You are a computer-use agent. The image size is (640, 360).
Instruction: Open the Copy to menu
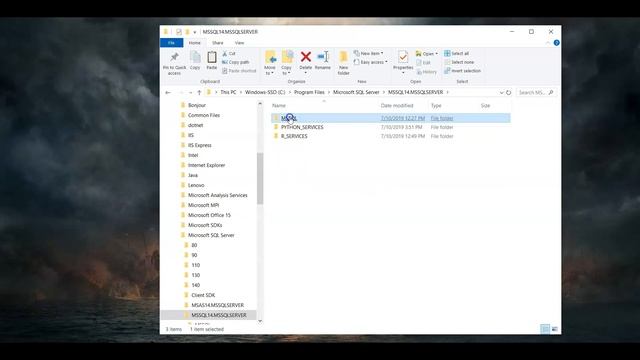[x=287, y=63]
